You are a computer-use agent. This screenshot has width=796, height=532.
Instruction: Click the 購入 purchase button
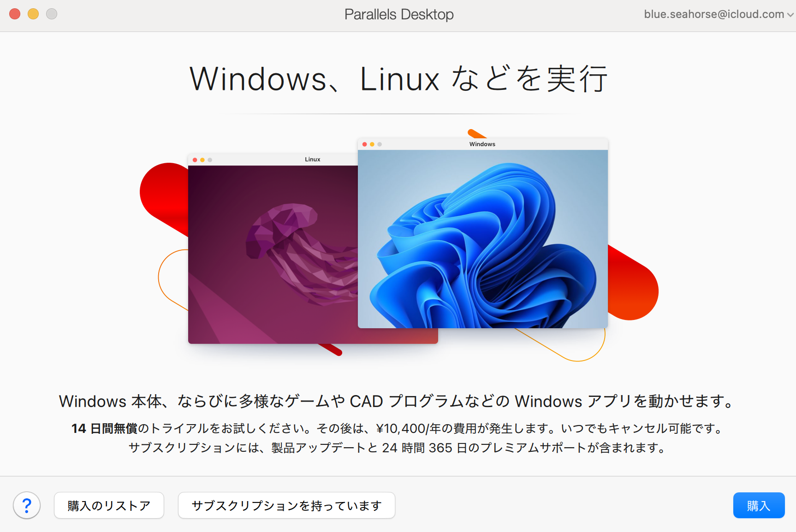[759, 505]
